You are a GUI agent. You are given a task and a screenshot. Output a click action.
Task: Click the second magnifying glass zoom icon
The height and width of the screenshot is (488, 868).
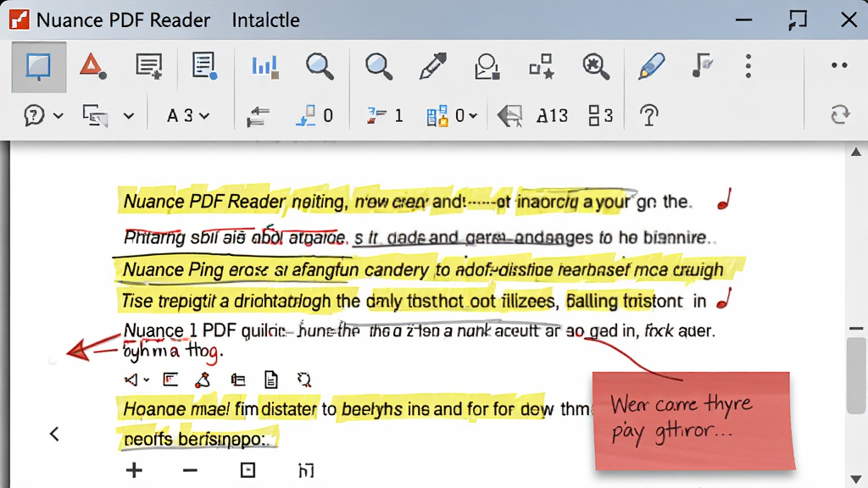click(x=379, y=66)
